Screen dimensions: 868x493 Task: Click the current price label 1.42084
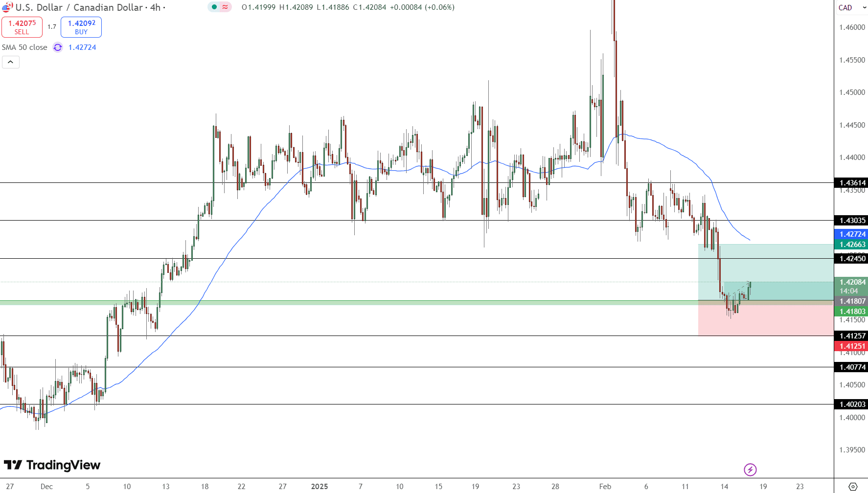point(851,282)
